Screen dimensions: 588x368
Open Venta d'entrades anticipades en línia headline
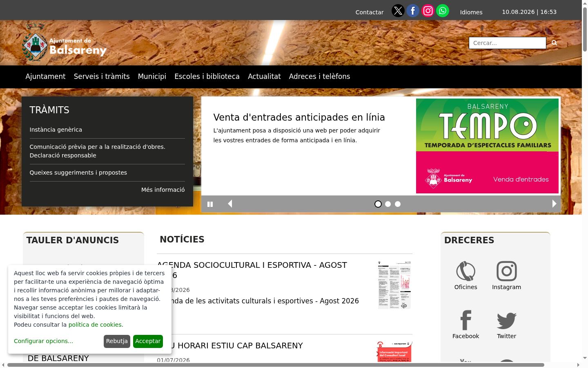point(299,117)
